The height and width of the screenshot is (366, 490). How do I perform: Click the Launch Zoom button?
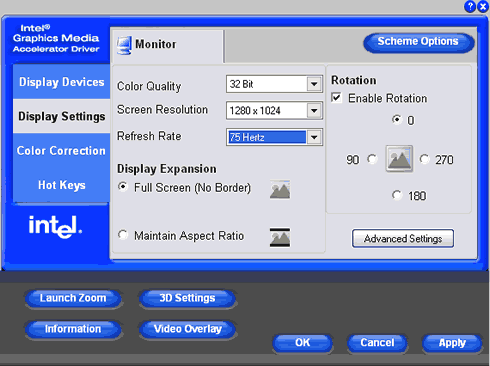tap(73, 298)
